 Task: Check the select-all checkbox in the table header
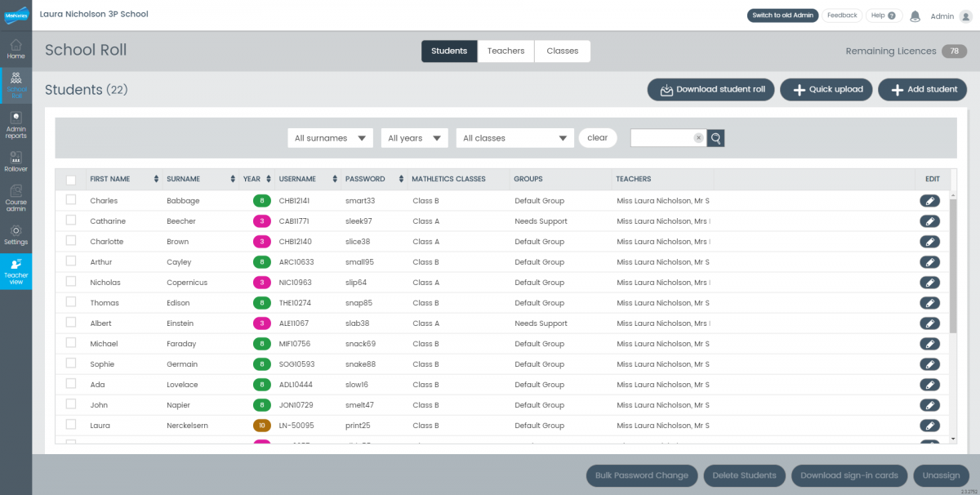pyautogui.click(x=70, y=179)
